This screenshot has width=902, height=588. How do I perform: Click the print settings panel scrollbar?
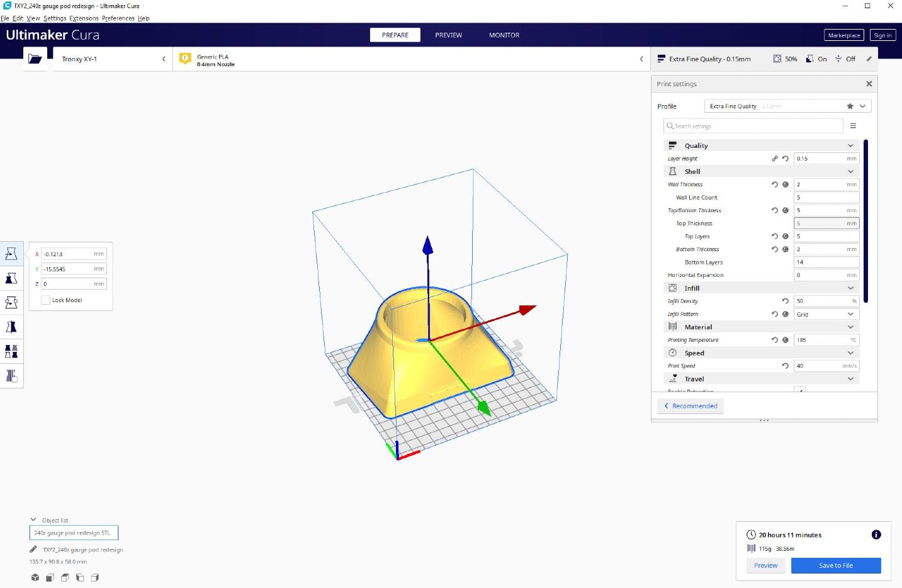click(866, 220)
